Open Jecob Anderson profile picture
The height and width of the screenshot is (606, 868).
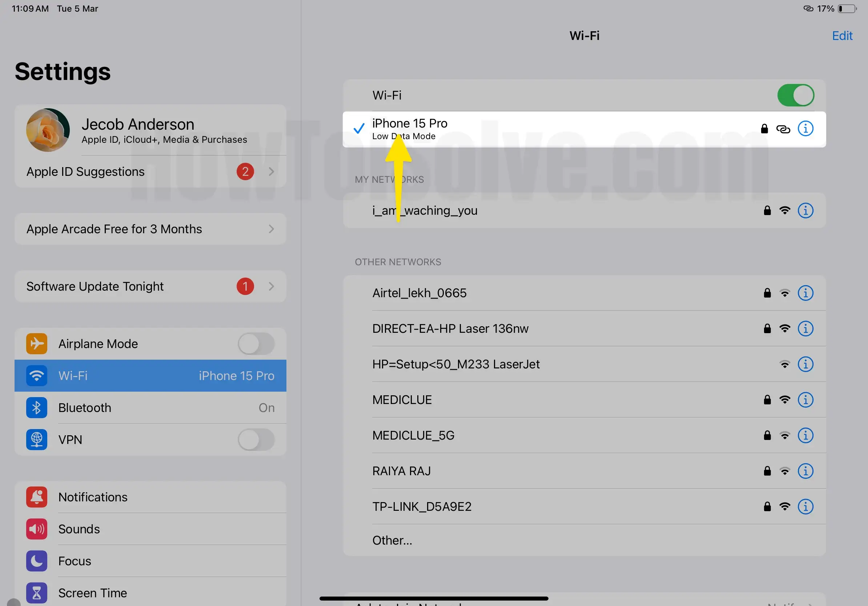pyautogui.click(x=48, y=130)
